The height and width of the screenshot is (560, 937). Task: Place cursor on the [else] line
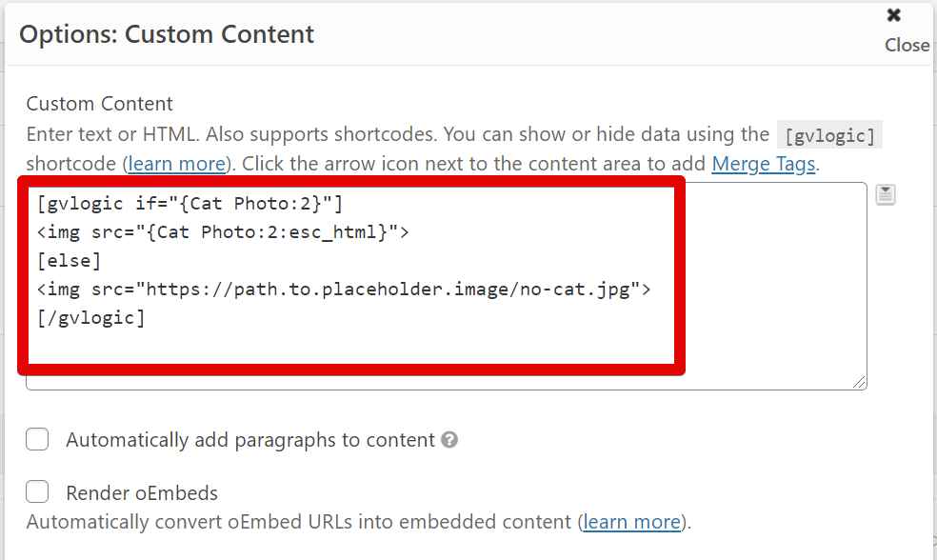pos(69,261)
